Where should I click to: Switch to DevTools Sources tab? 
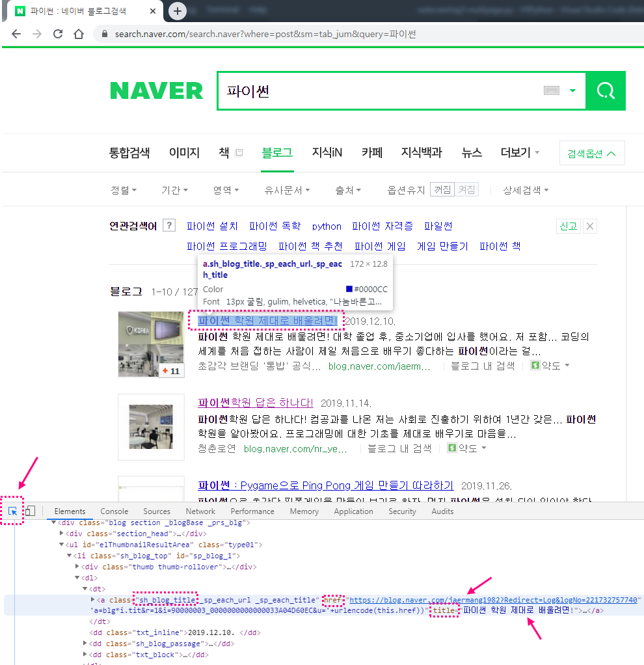pyautogui.click(x=156, y=511)
